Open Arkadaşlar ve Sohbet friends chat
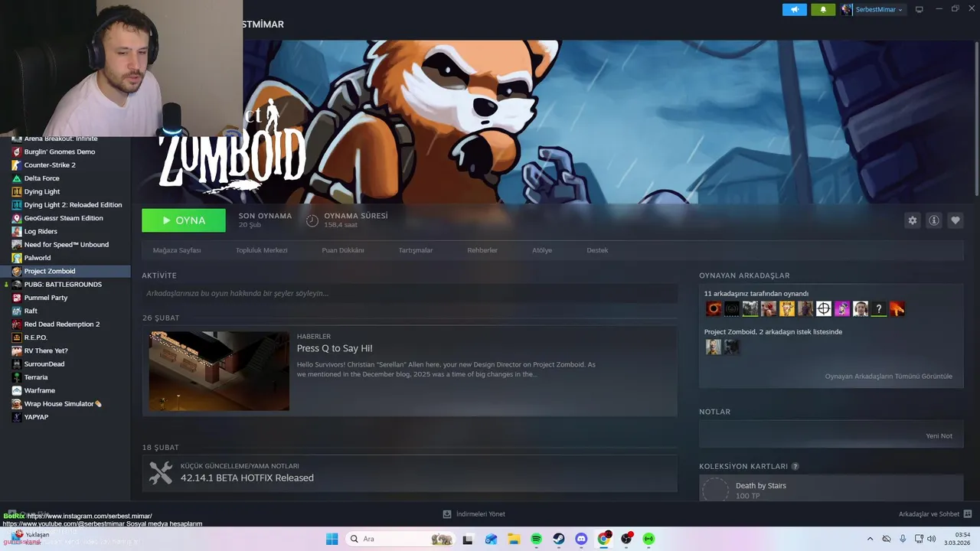This screenshot has width=980, height=551. (x=935, y=514)
